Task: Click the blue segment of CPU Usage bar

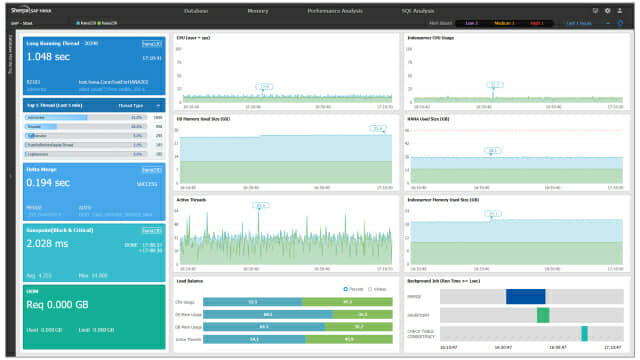Action: pos(253,302)
